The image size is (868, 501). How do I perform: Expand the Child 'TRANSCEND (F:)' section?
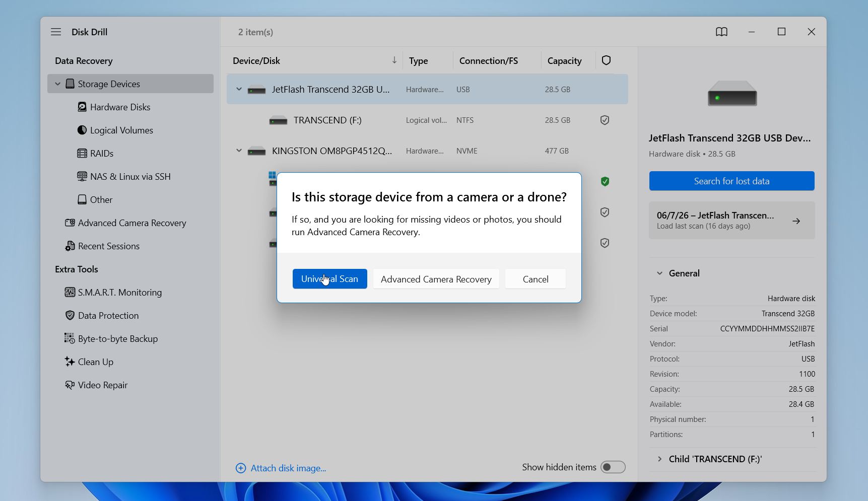[659, 459]
